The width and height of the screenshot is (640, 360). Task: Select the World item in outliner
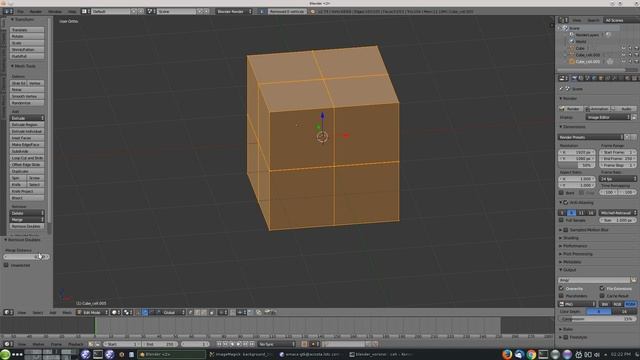(x=581, y=41)
